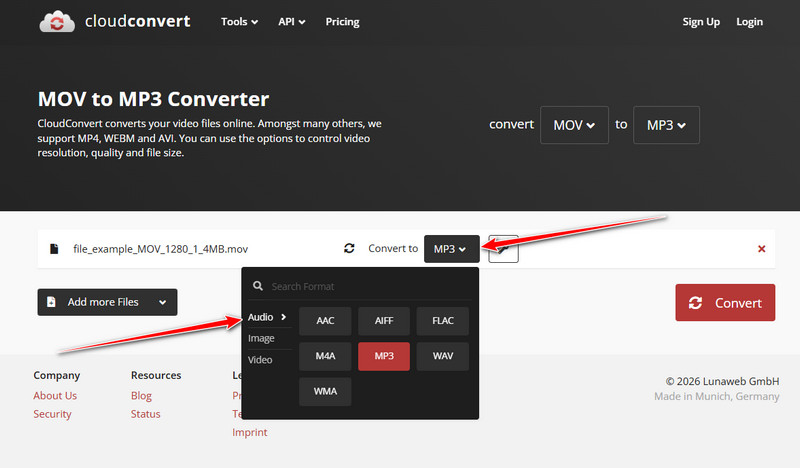Choose the highlighted MP3 format

pyautogui.click(x=384, y=356)
